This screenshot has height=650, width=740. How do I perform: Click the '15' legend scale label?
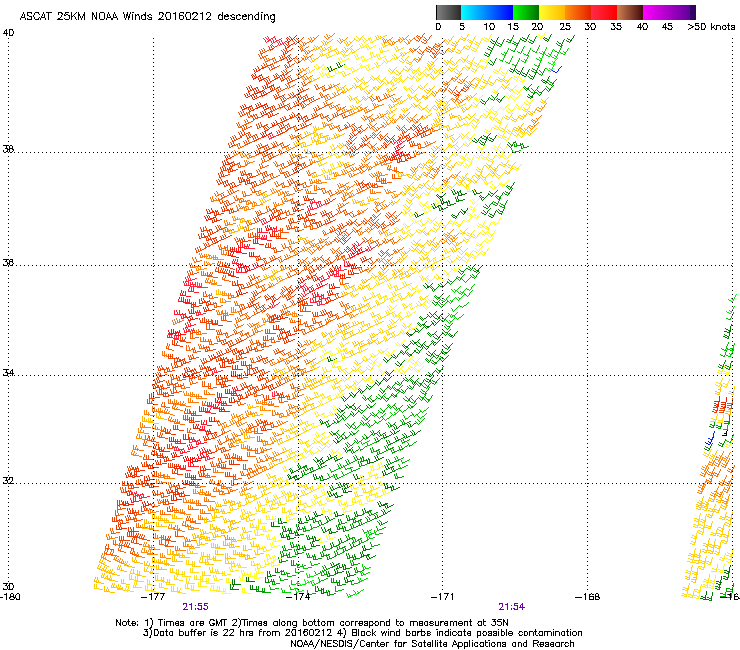click(x=513, y=26)
